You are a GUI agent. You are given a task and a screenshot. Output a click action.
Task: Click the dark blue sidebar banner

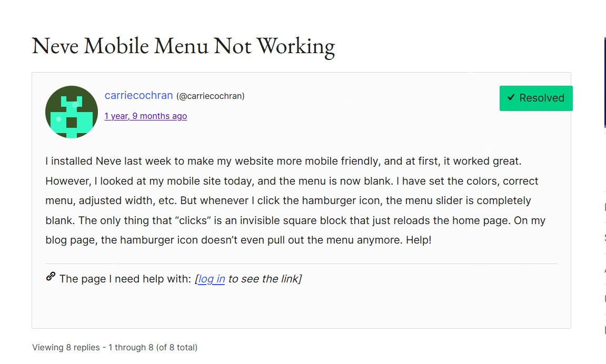604,82
